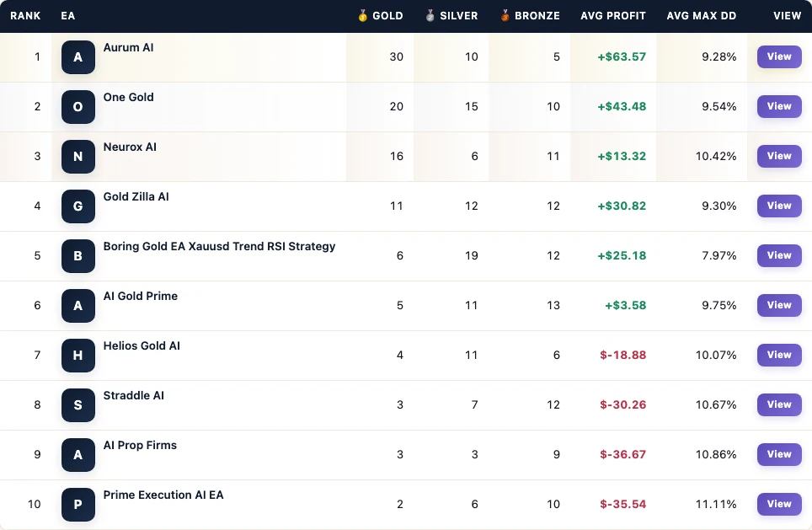The width and height of the screenshot is (812, 530).
Task: View the Boring Gold EA row
Action: click(x=779, y=255)
